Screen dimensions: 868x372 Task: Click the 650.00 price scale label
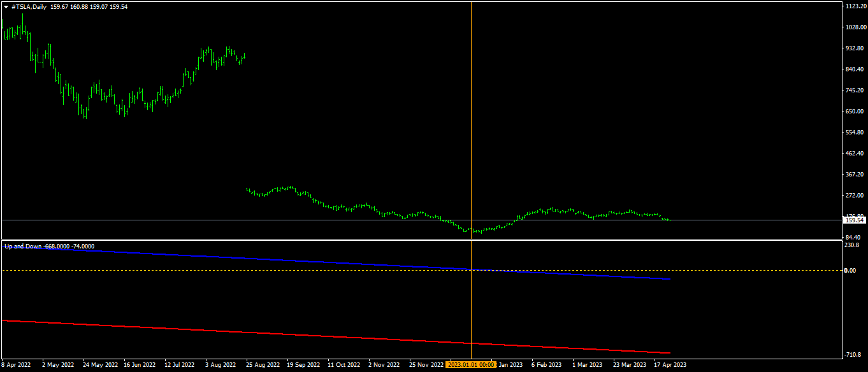click(x=855, y=111)
